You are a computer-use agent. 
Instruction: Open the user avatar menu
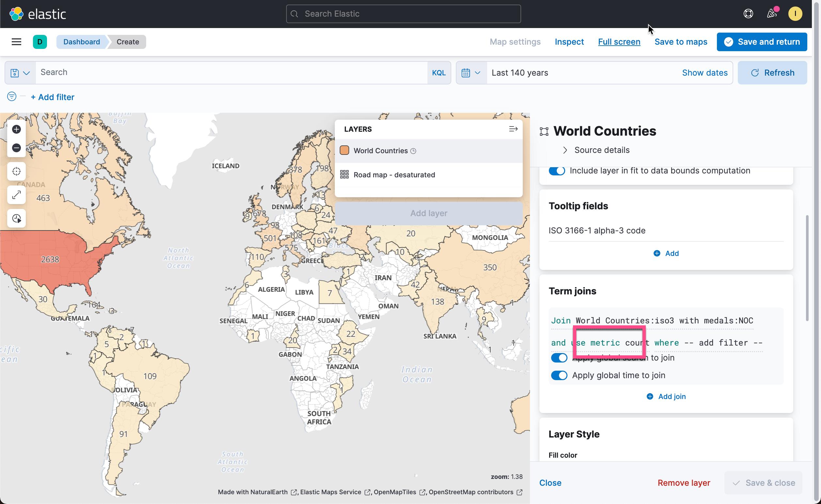pos(795,14)
